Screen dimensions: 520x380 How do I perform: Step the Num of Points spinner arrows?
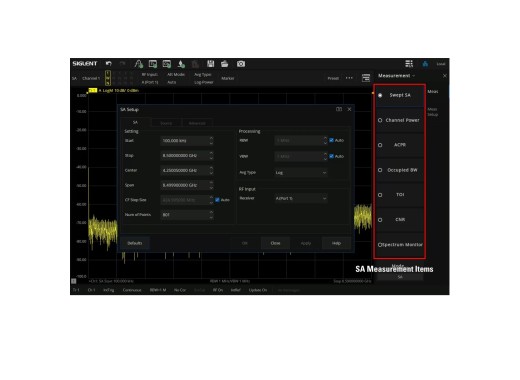point(211,215)
